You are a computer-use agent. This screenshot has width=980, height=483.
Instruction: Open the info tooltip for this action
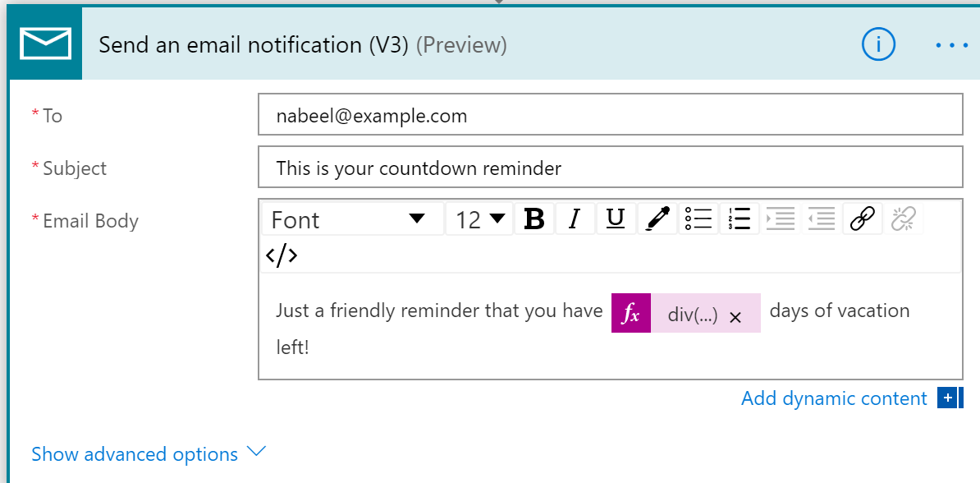point(878,45)
